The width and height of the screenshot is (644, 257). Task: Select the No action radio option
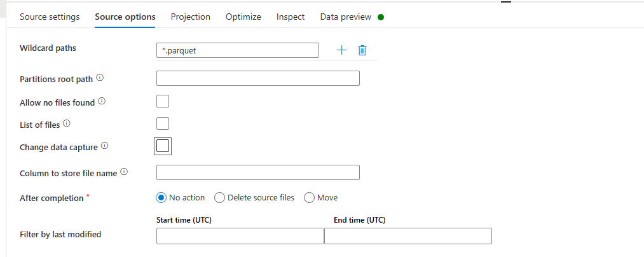coord(161,198)
